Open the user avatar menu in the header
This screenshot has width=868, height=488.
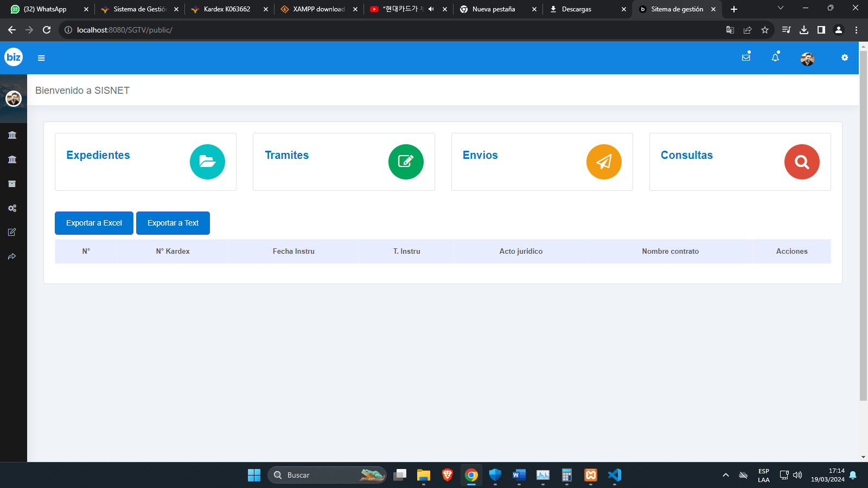coord(807,59)
